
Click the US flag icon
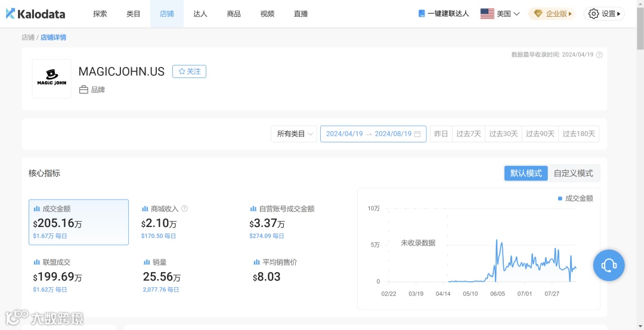click(487, 14)
